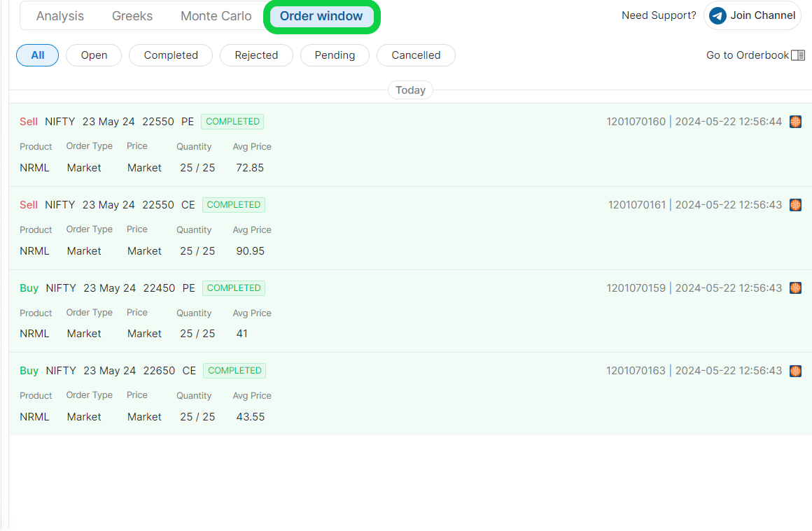Click broker icon for order 1201070160
This screenshot has height=531, width=812.
(x=795, y=122)
